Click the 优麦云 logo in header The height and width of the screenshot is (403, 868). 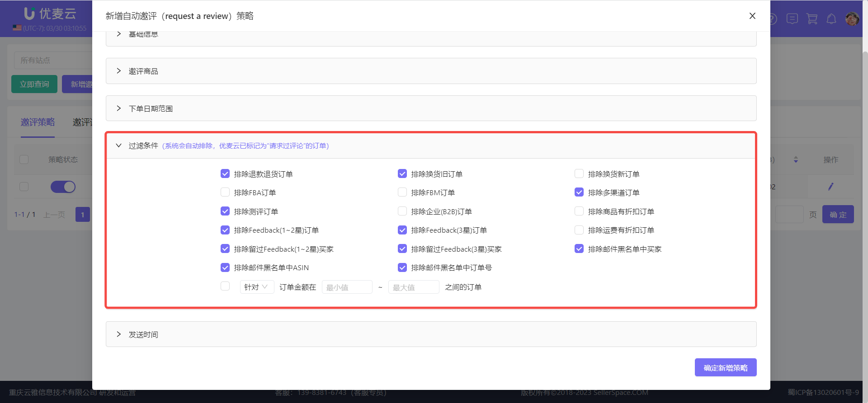pyautogui.click(x=50, y=14)
